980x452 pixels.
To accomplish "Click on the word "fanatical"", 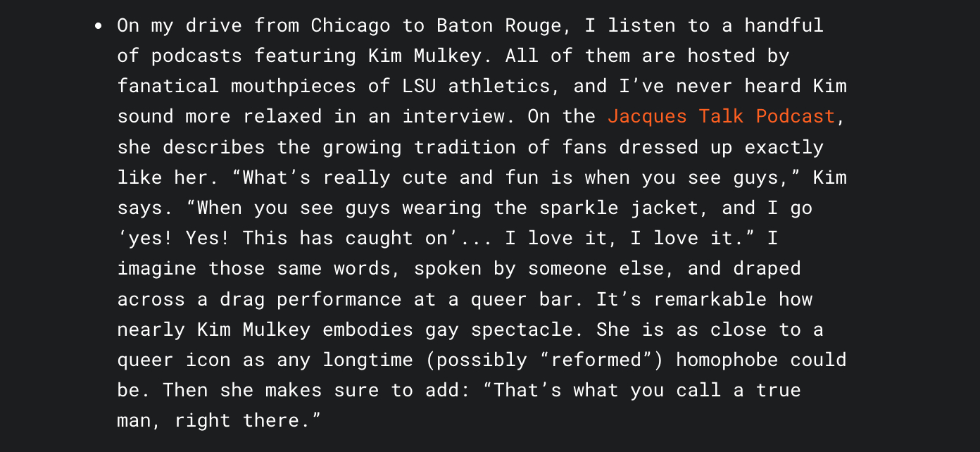I will [x=168, y=86].
